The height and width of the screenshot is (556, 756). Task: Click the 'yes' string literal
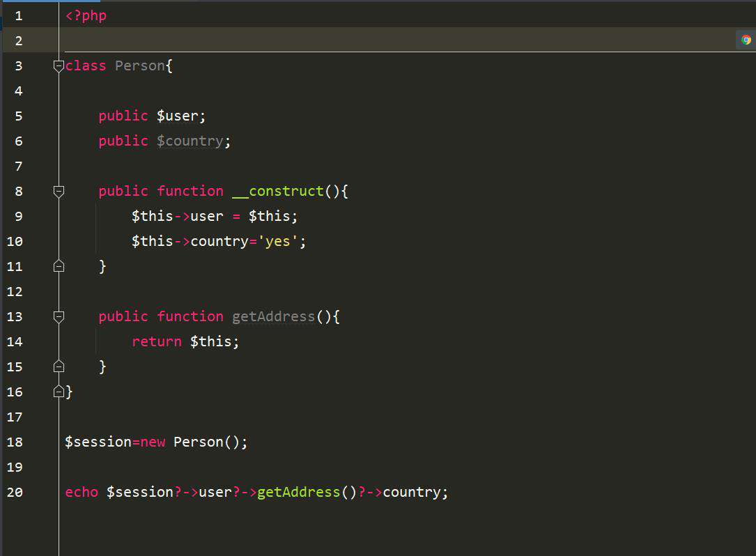click(278, 241)
